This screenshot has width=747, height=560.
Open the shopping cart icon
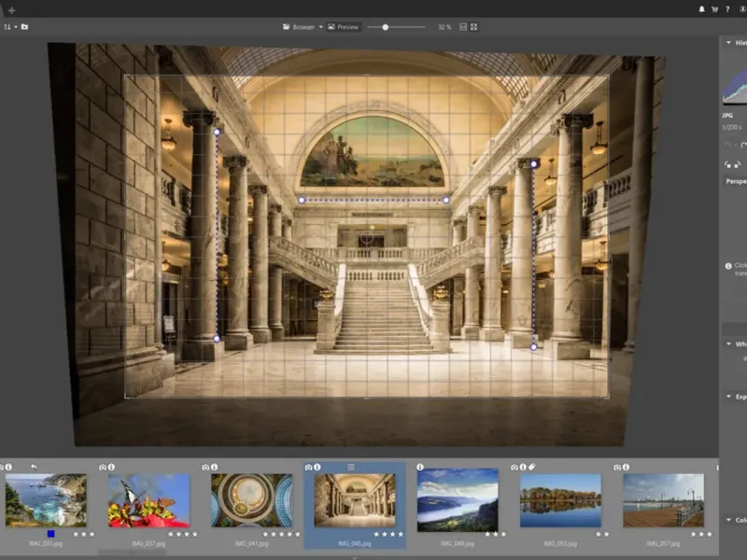714,9
